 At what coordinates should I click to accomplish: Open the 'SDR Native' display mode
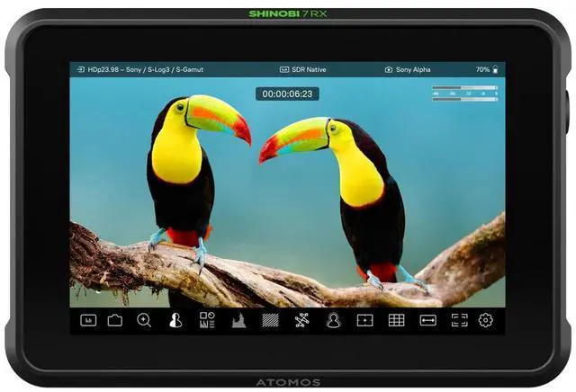(x=309, y=69)
